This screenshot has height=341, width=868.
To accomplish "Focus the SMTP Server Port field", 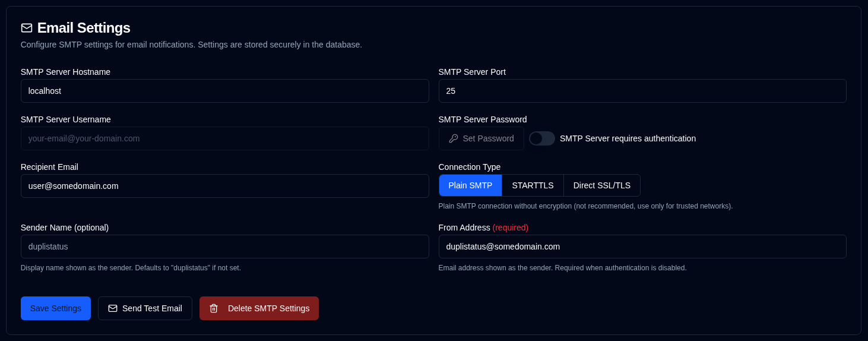I will (642, 91).
